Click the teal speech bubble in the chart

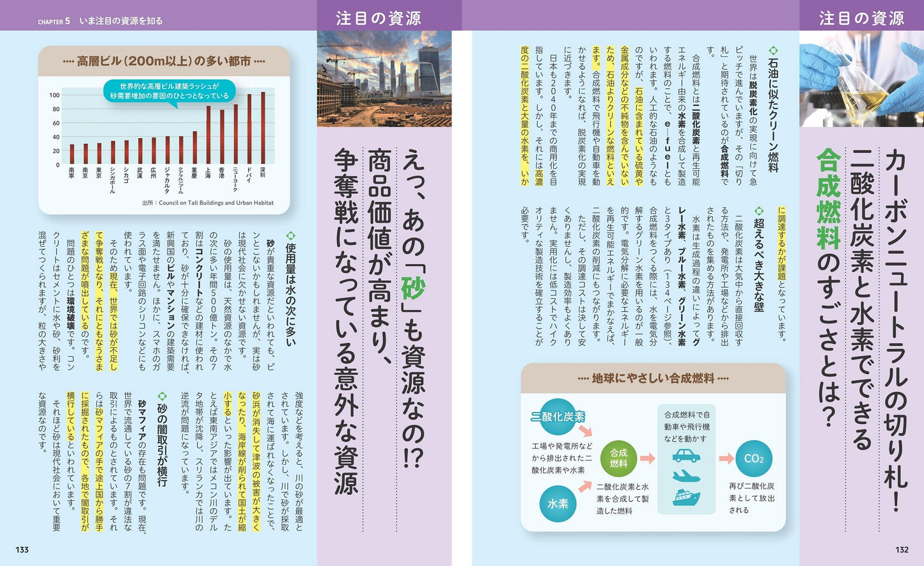(x=169, y=91)
